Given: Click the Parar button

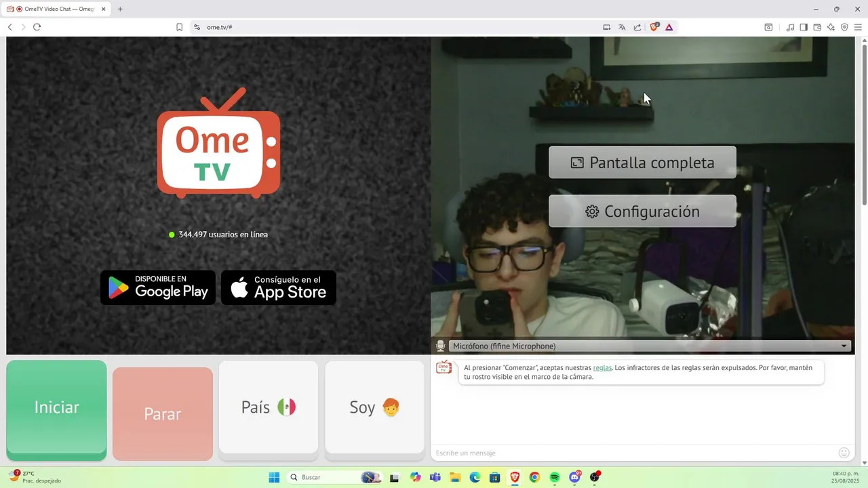Looking at the screenshot, I should (163, 413).
